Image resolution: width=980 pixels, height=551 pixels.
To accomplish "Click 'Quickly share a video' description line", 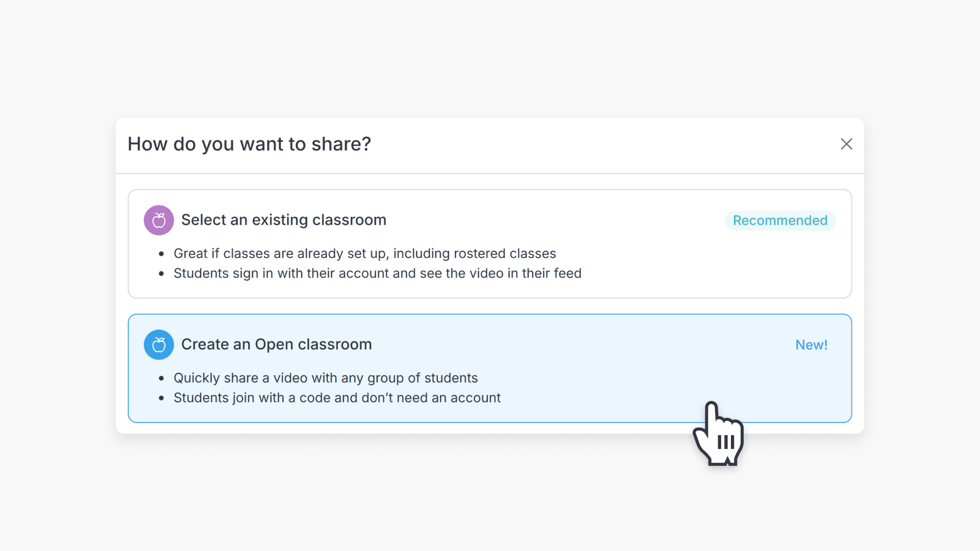I will click(x=325, y=378).
